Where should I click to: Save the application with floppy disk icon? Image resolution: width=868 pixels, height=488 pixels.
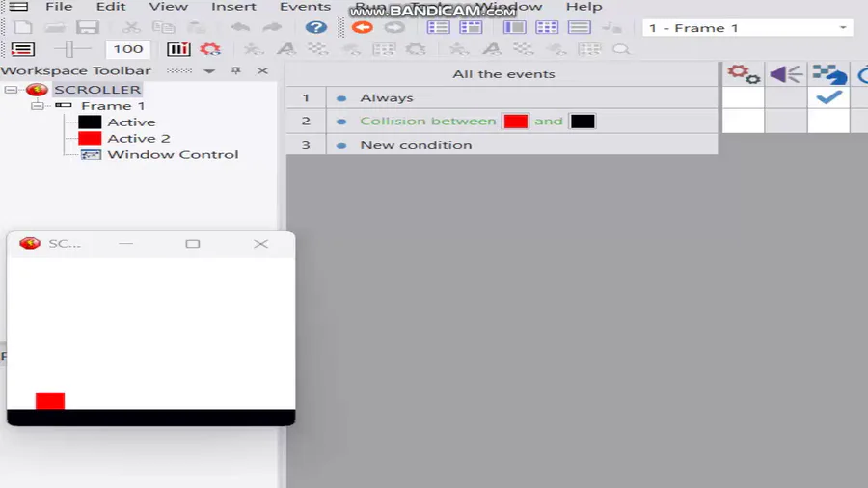[x=88, y=27]
